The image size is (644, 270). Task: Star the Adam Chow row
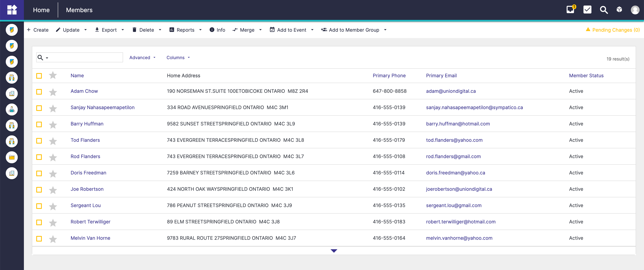click(x=53, y=92)
